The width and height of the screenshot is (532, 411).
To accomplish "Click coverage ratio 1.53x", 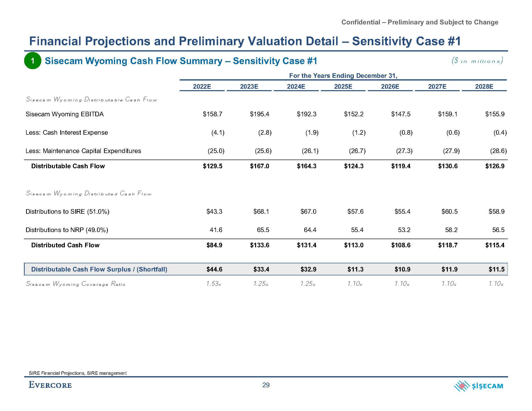I will pyautogui.click(x=214, y=284).
